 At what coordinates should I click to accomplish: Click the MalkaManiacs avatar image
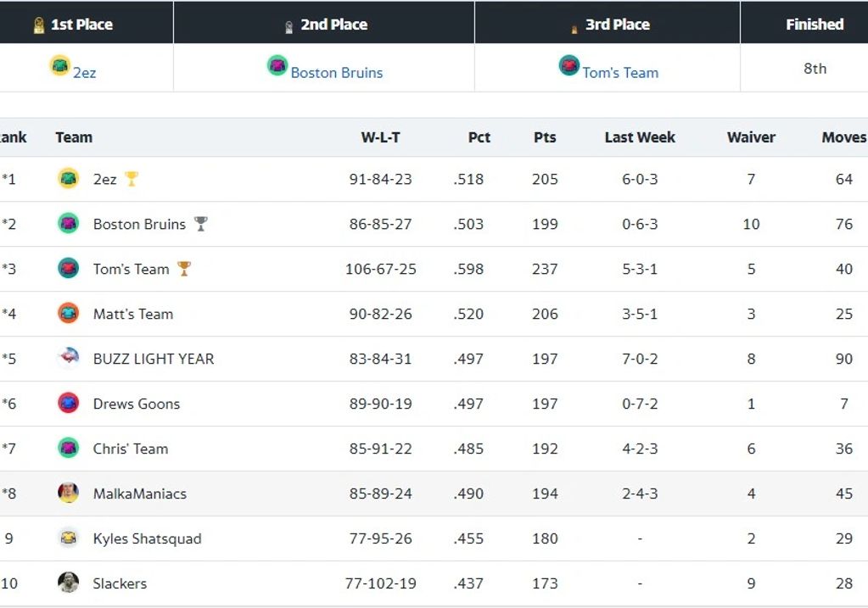coord(68,494)
